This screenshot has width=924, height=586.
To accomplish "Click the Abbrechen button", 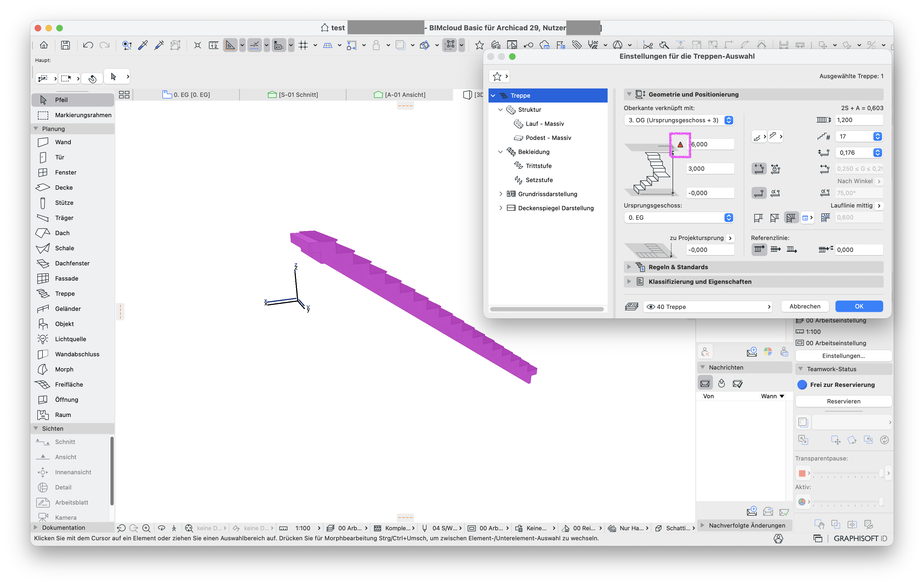I will (805, 307).
